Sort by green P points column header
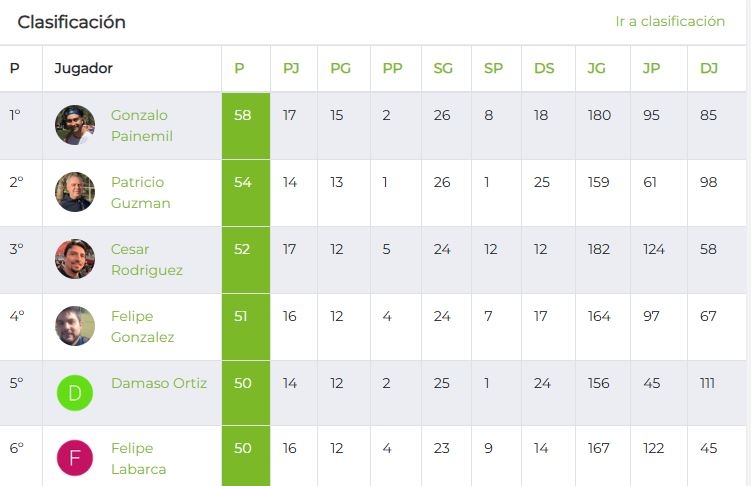 click(x=239, y=68)
